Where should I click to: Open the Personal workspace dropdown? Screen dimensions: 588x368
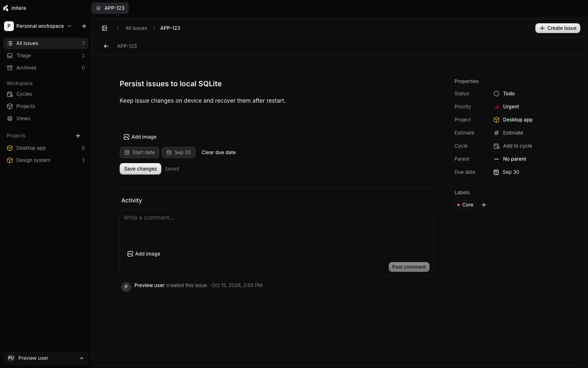click(38, 26)
